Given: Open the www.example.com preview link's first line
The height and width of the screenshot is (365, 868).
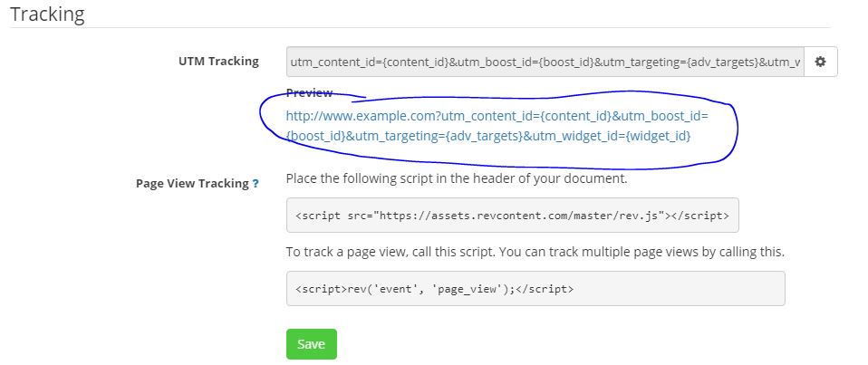Looking at the screenshot, I should point(497,116).
